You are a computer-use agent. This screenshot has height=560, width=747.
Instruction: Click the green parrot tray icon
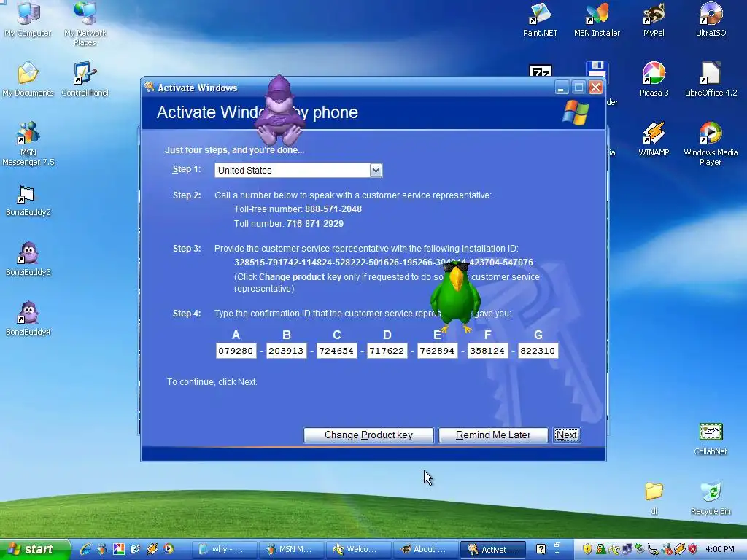[601, 549]
